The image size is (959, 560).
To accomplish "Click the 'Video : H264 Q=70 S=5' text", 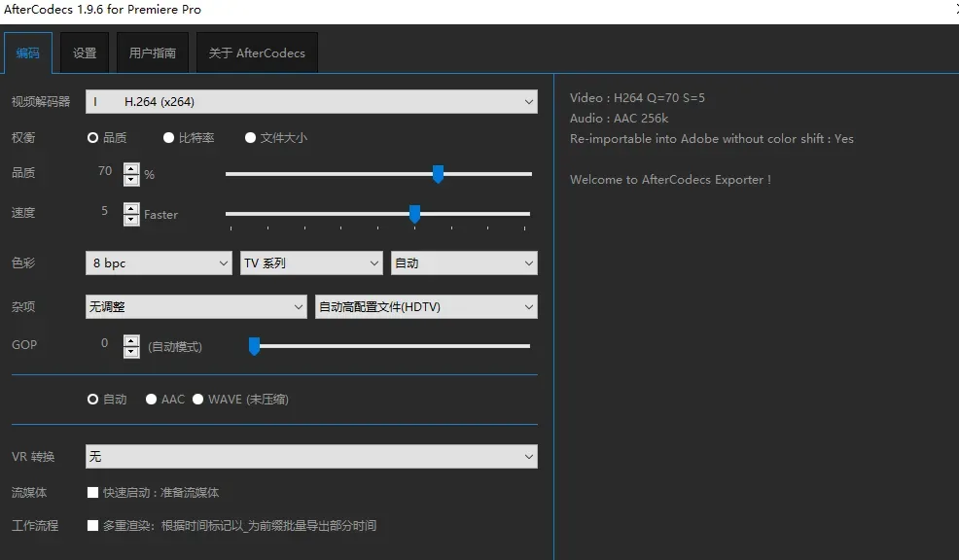I will click(637, 98).
